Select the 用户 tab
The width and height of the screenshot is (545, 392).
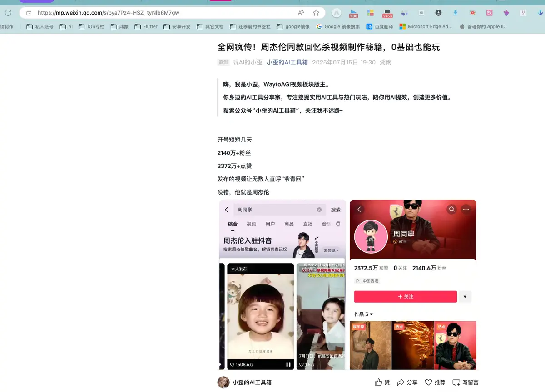coord(270,224)
